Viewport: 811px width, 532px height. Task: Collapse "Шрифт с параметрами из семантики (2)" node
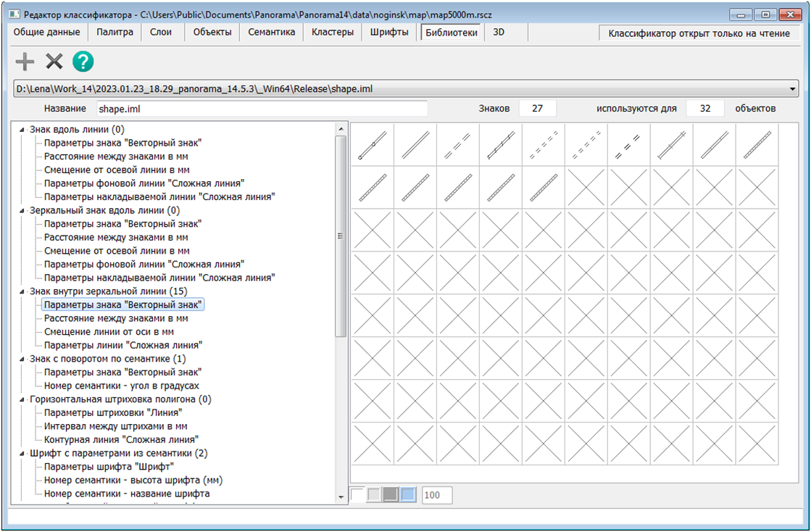22,454
